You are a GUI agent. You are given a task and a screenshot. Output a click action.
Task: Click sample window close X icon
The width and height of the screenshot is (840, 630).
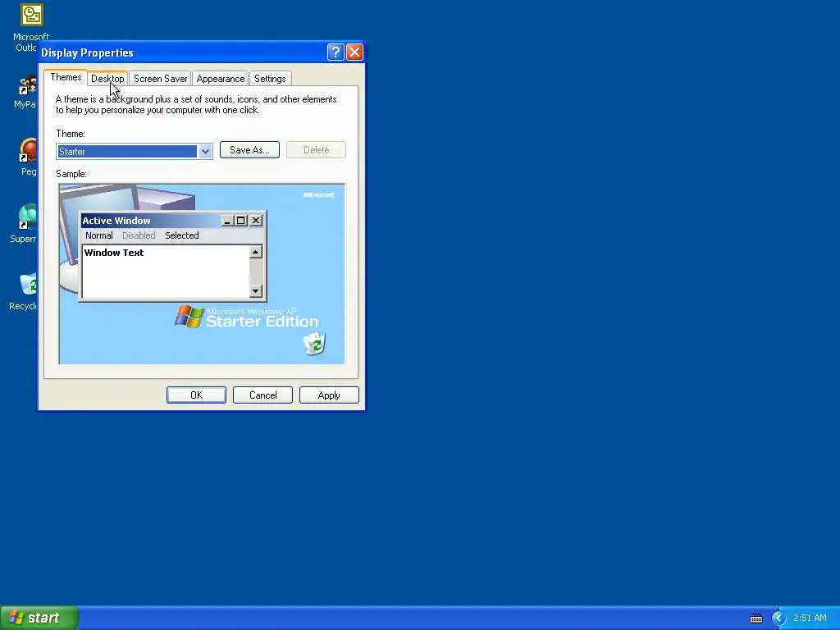click(x=256, y=221)
